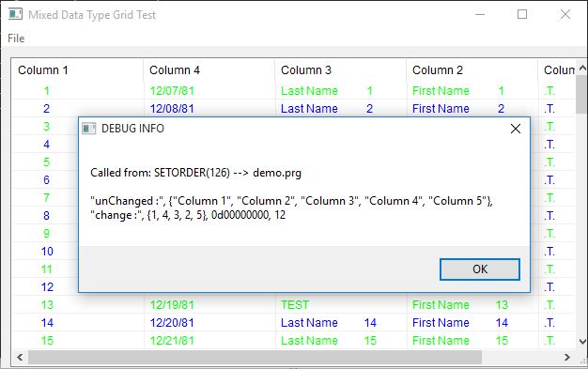
Task: Select row number 2 in Column 1
Action: click(x=47, y=109)
